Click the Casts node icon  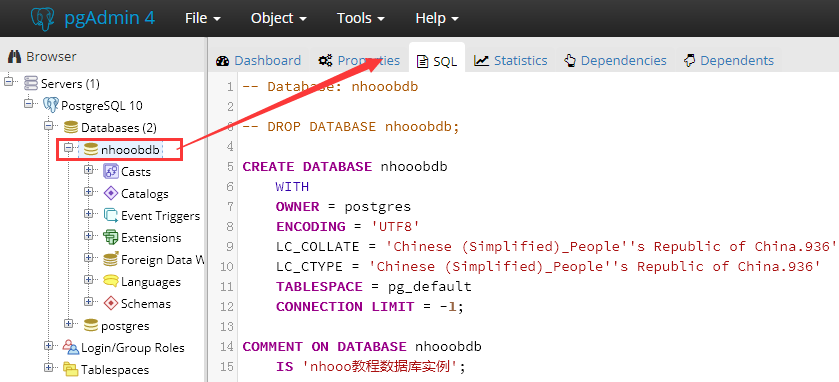coord(110,171)
